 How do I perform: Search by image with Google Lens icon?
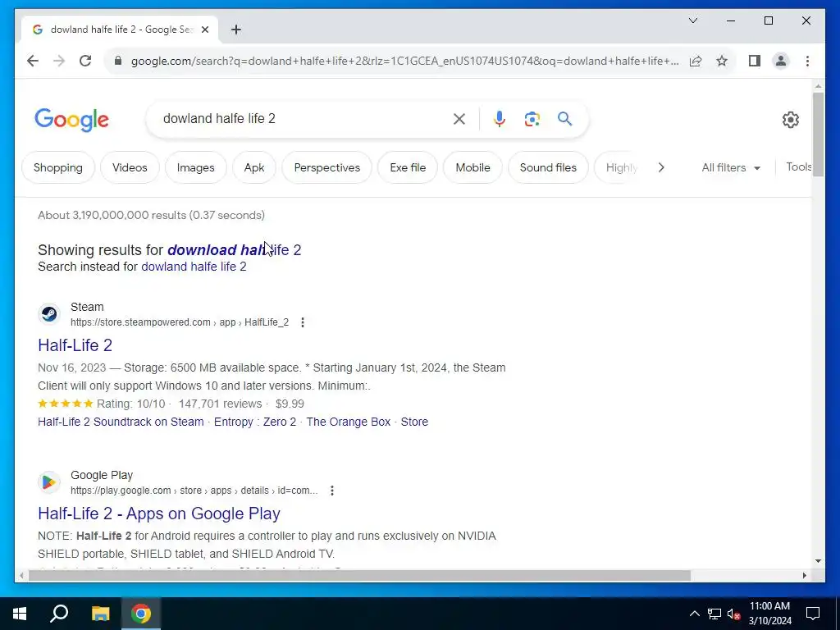[532, 119]
